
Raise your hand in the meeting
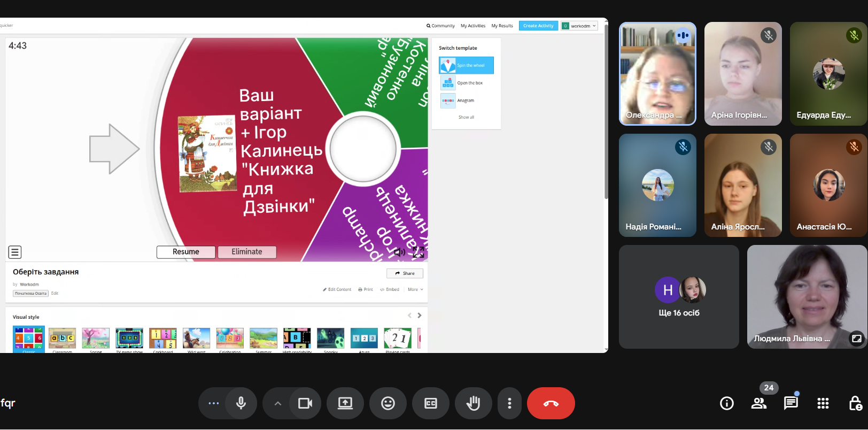click(x=474, y=403)
